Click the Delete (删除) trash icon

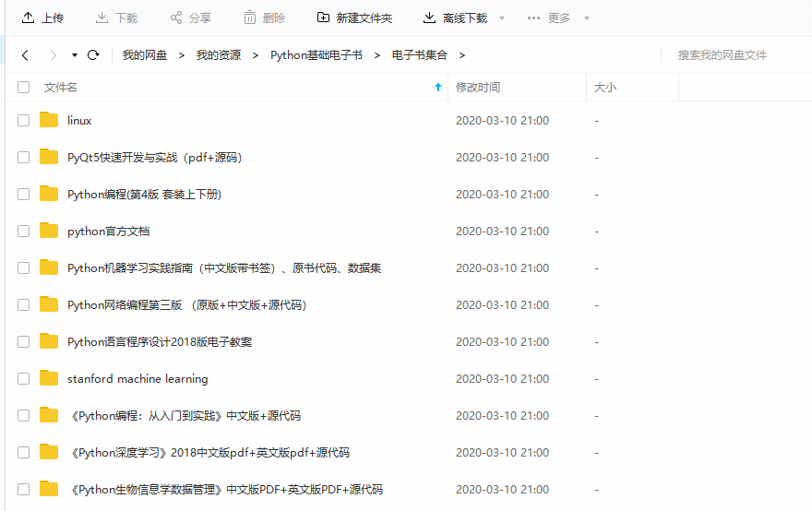click(x=250, y=18)
